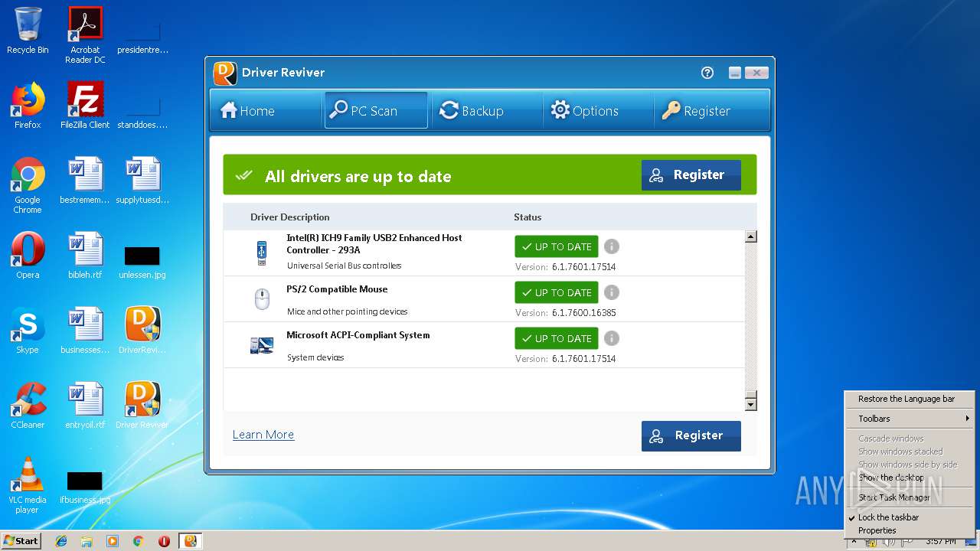
Task: Open the DriverRevi... installer desktop icon
Action: click(x=142, y=331)
